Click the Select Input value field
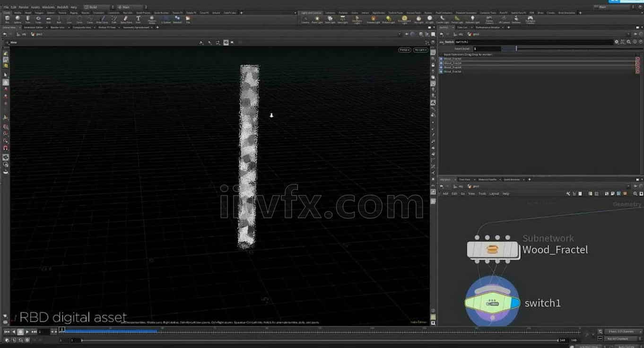This screenshot has height=348, width=644. click(487, 49)
